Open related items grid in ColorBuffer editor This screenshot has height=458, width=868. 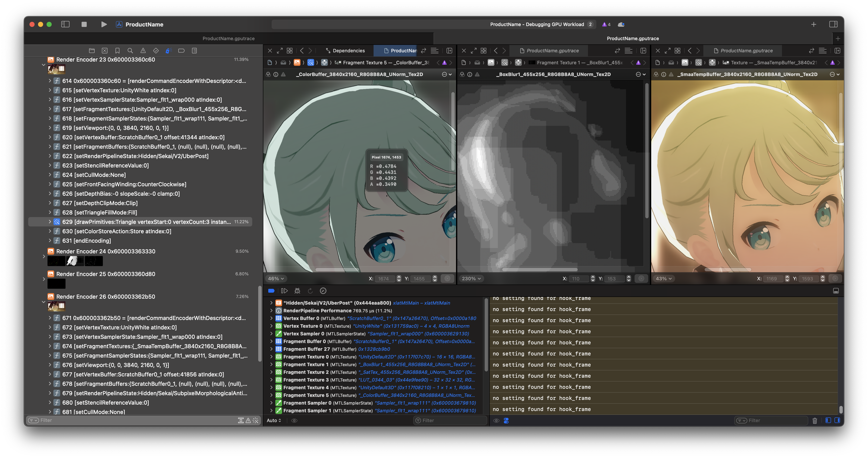point(289,51)
